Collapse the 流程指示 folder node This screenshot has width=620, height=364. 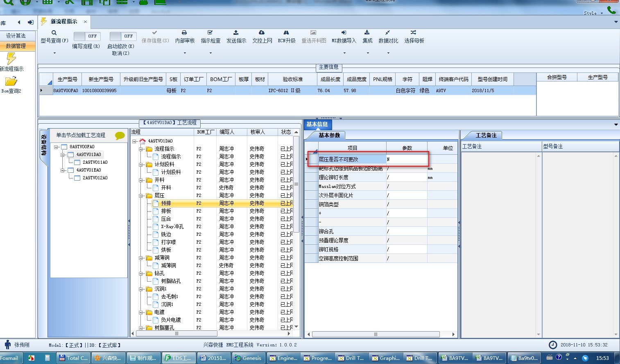click(141, 149)
